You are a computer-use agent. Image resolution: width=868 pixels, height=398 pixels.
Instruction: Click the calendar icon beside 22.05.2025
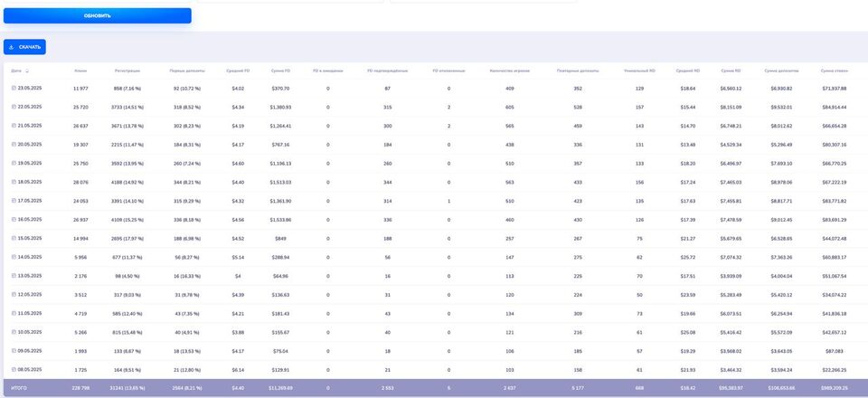coord(14,107)
